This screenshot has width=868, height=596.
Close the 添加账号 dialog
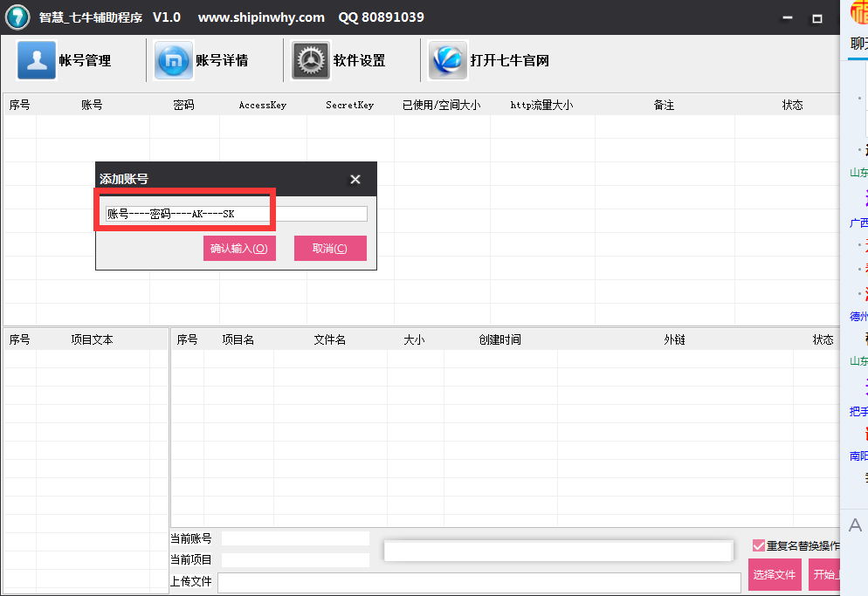[355, 179]
